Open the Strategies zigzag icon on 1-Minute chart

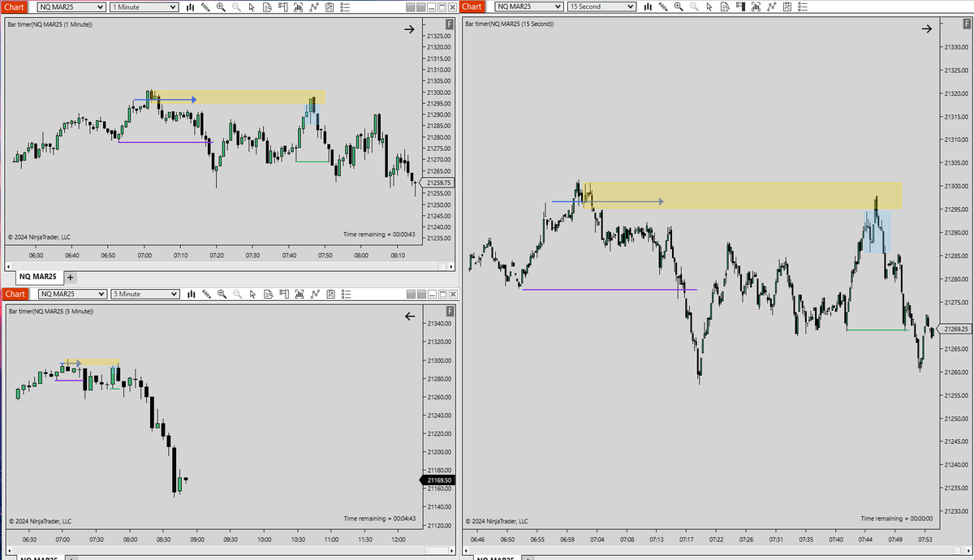pyautogui.click(x=315, y=6)
